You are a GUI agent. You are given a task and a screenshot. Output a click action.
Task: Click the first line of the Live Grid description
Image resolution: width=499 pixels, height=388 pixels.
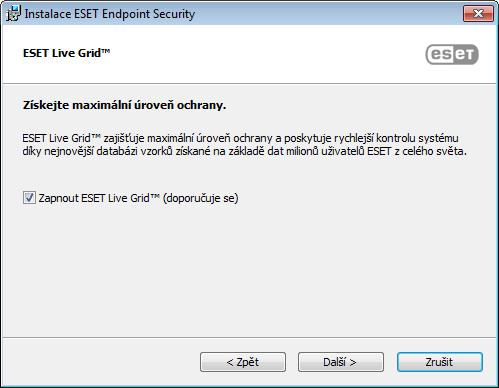tap(240, 138)
